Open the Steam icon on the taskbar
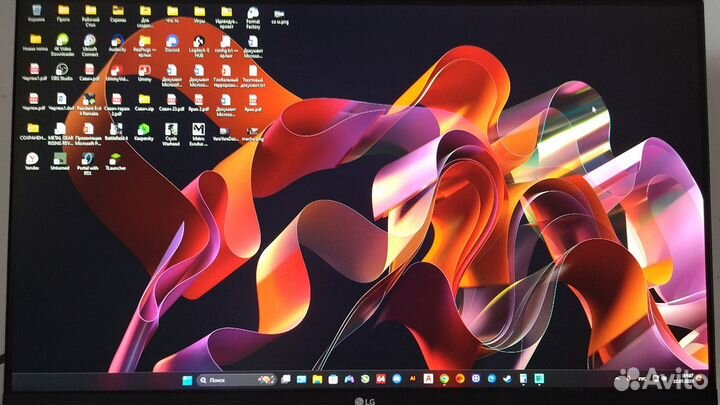The height and width of the screenshot is (405, 720). (509, 380)
